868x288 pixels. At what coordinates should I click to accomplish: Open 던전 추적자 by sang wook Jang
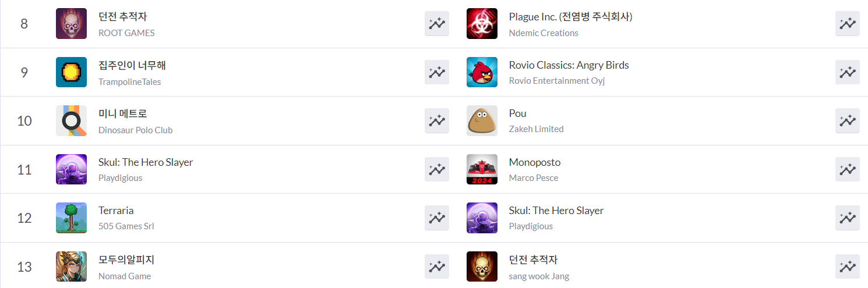(x=533, y=259)
